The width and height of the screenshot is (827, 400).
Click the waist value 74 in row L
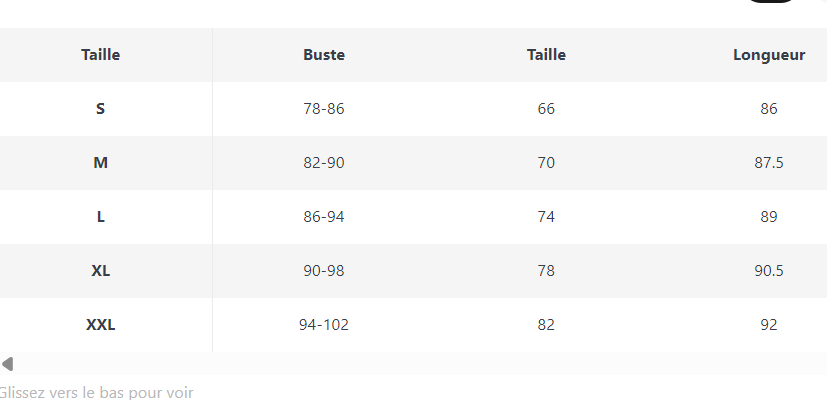point(546,217)
